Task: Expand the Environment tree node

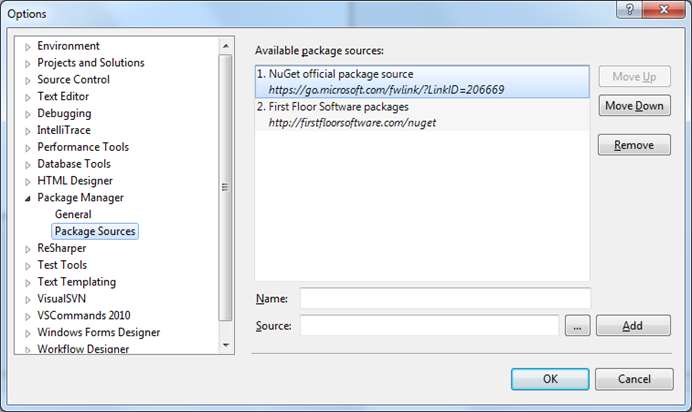Action: pos(28,46)
